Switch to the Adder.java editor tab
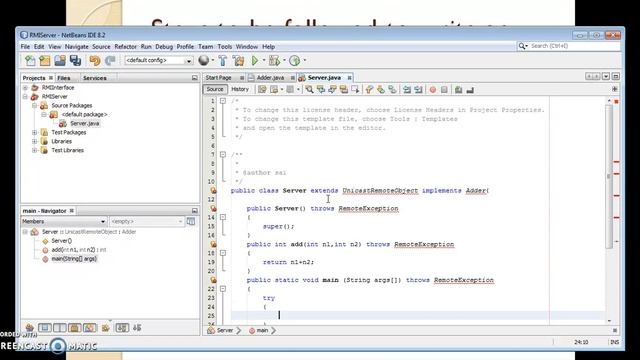640x360 pixels. (x=270, y=78)
